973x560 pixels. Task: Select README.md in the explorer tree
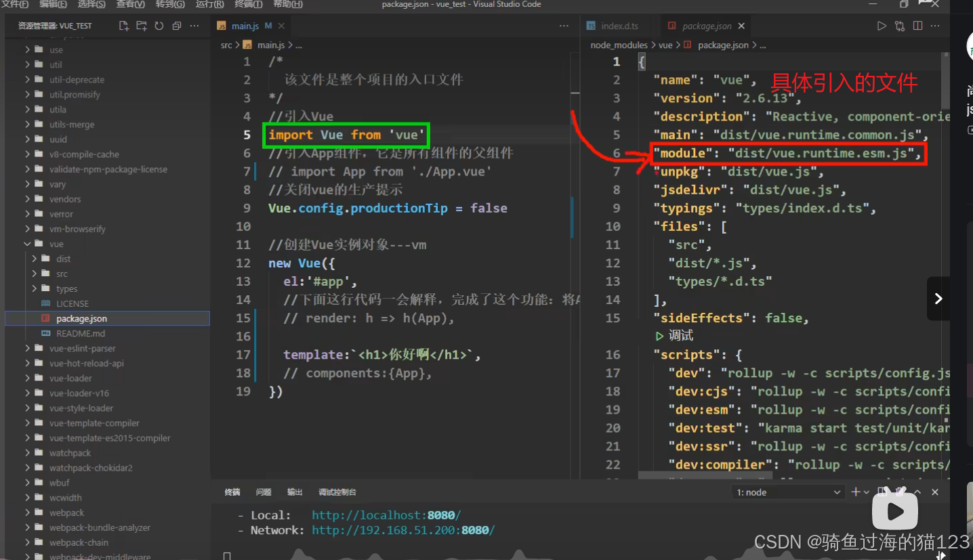(81, 333)
